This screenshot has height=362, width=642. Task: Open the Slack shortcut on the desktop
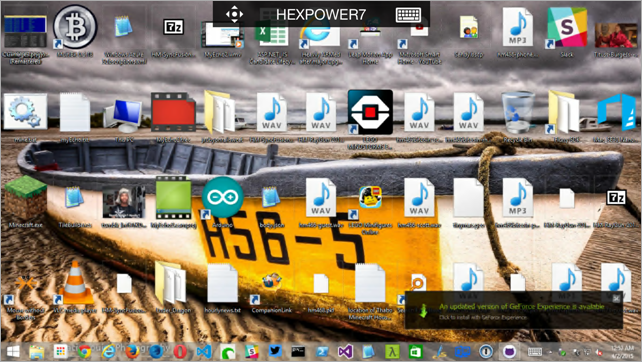tap(567, 27)
